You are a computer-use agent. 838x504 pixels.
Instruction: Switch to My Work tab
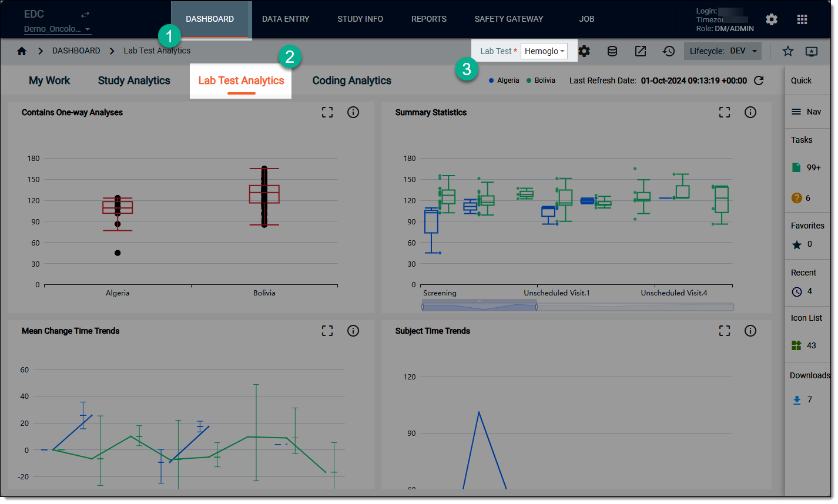click(49, 80)
